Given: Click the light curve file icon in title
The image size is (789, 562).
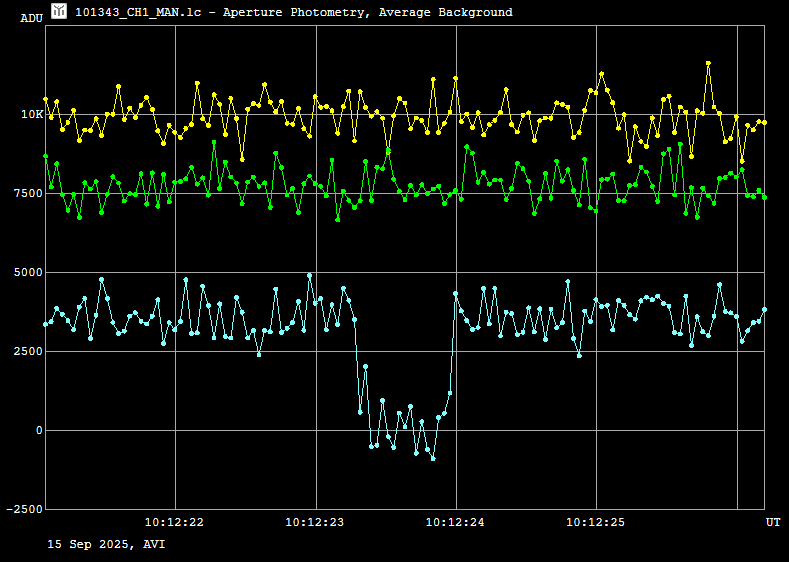Looking at the screenshot, I should point(60,11).
